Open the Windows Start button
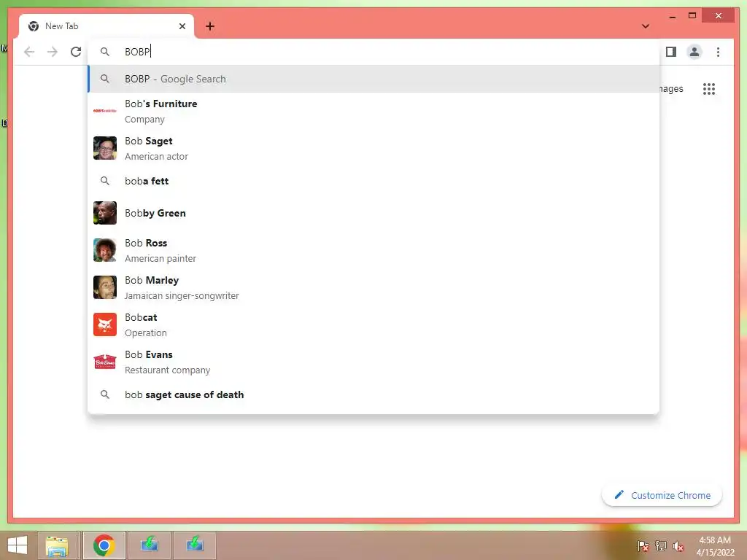The height and width of the screenshot is (560, 747). coord(18,545)
